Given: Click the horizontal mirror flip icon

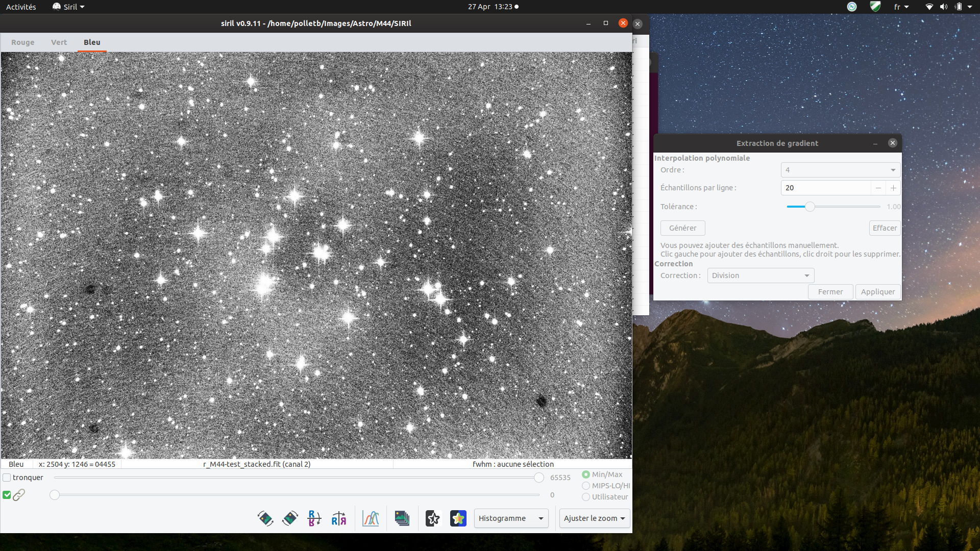Looking at the screenshot, I should (x=339, y=518).
